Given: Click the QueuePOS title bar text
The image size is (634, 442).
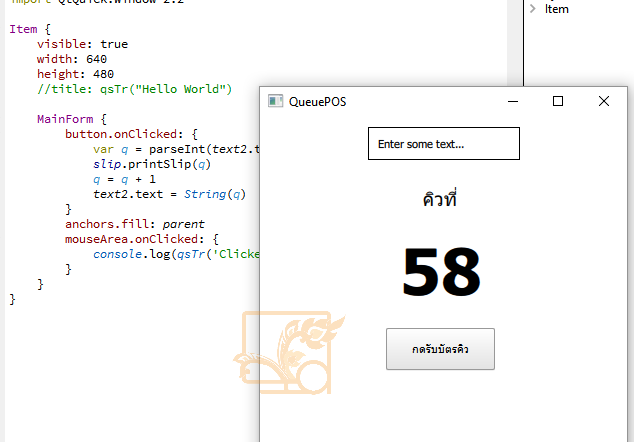Looking at the screenshot, I should point(318,101).
